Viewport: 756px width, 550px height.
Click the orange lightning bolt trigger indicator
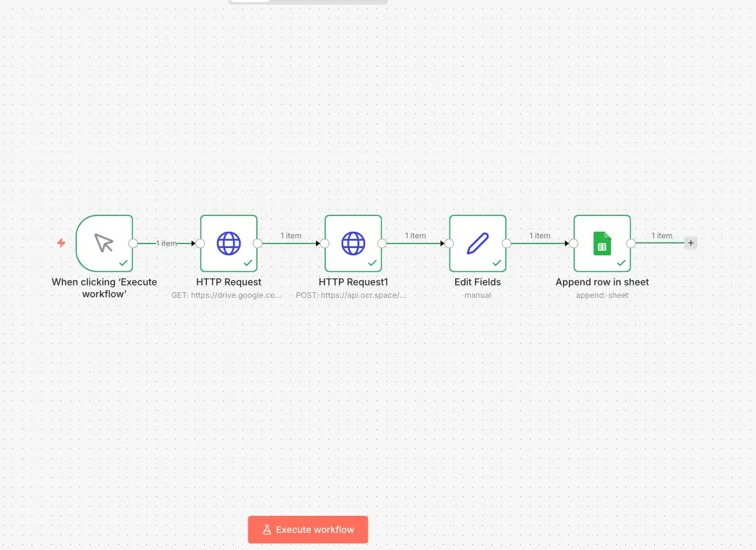click(61, 243)
